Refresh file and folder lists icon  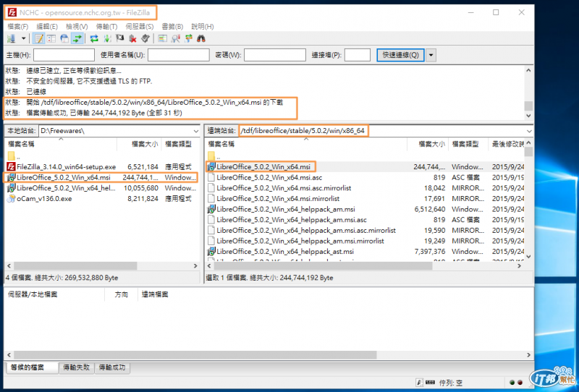click(x=94, y=39)
